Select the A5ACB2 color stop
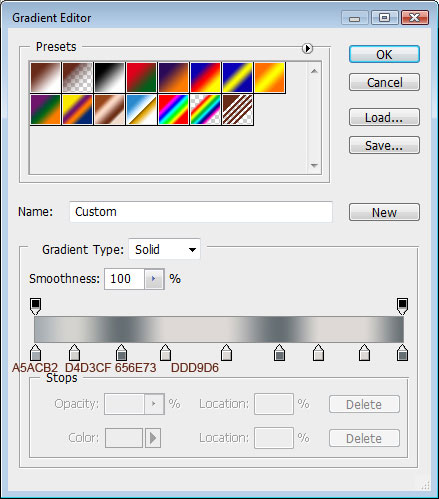 (36, 353)
